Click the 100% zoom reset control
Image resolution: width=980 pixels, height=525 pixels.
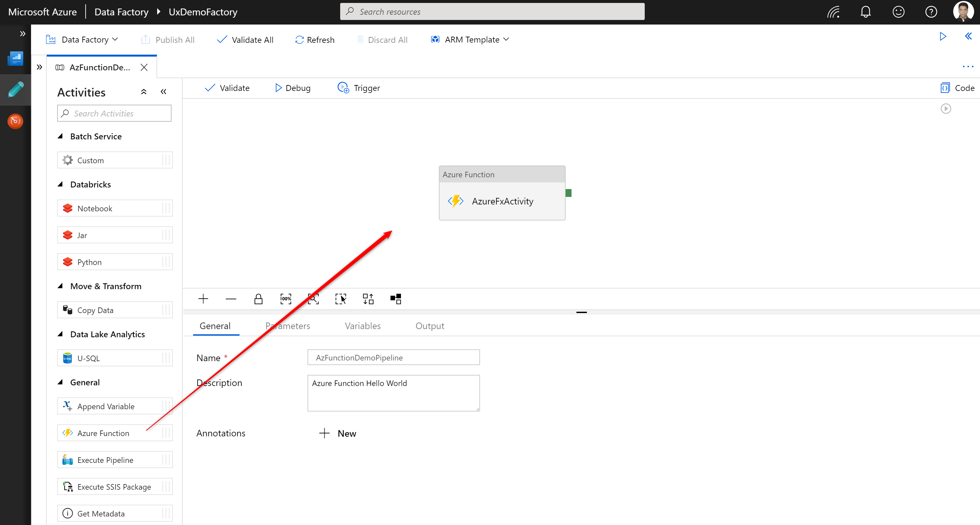286,298
